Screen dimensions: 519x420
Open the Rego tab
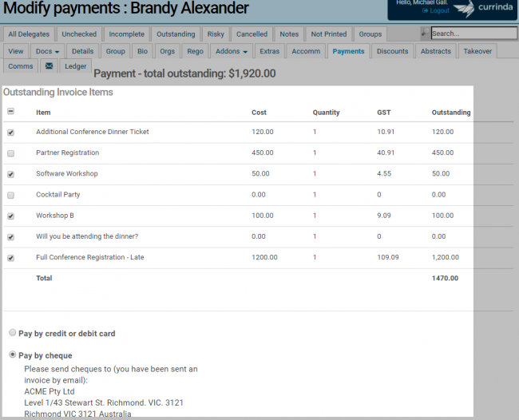coord(195,51)
